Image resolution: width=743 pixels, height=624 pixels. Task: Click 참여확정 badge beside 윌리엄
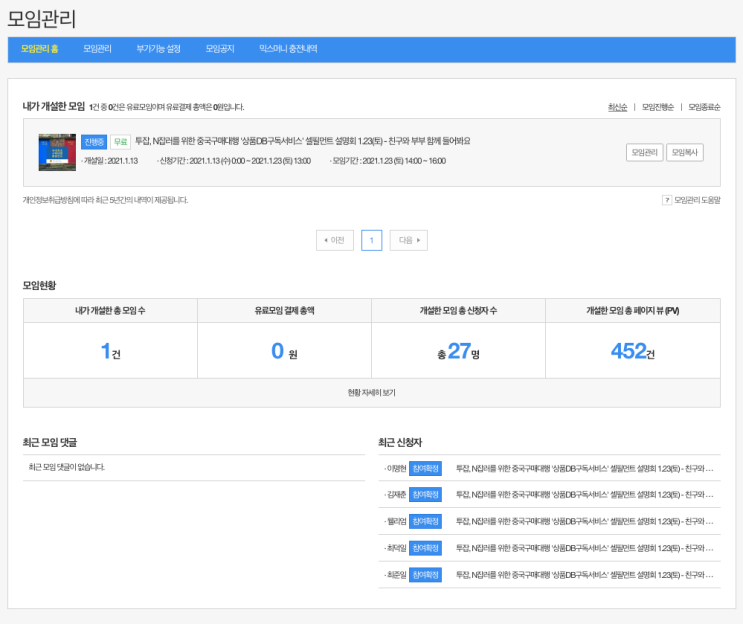coord(425,522)
